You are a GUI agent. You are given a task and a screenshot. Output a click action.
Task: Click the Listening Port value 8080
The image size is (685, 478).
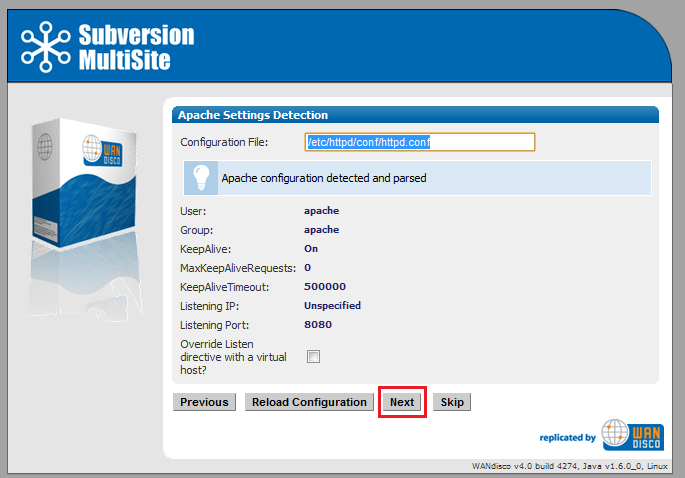click(x=318, y=325)
